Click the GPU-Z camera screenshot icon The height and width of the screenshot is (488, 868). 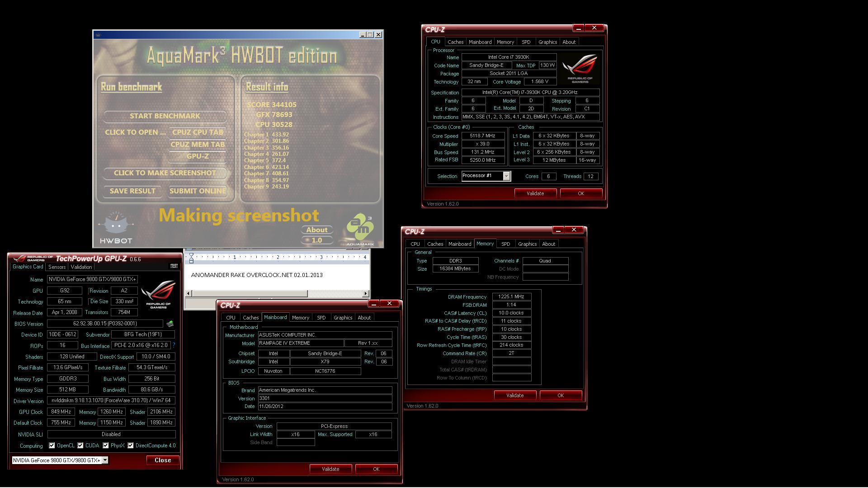[174, 266]
